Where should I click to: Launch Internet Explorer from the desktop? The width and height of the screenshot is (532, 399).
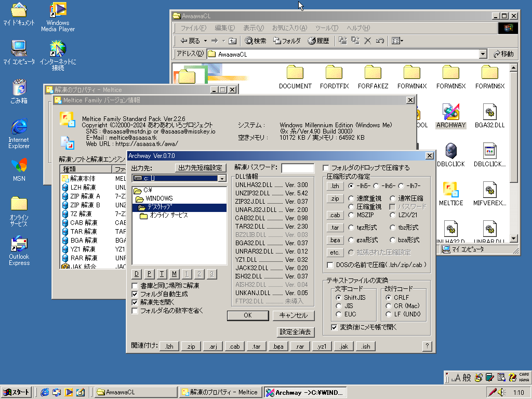pyautogui.click(x=19, y=127)
